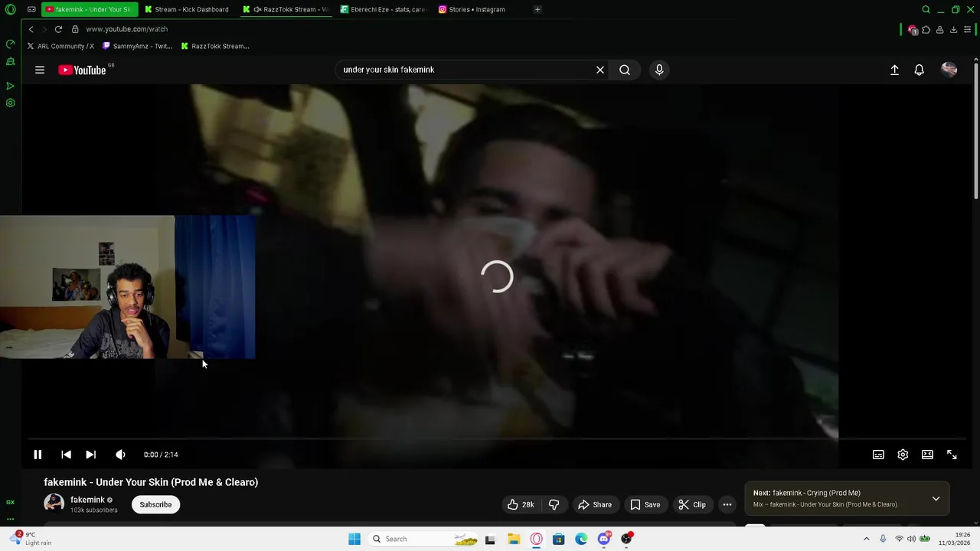
Task: Skip to the next video
Action: 90,455
